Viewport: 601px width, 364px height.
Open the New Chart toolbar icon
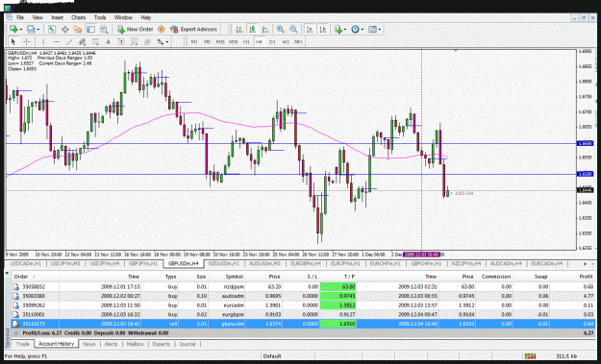pos(13,29)
